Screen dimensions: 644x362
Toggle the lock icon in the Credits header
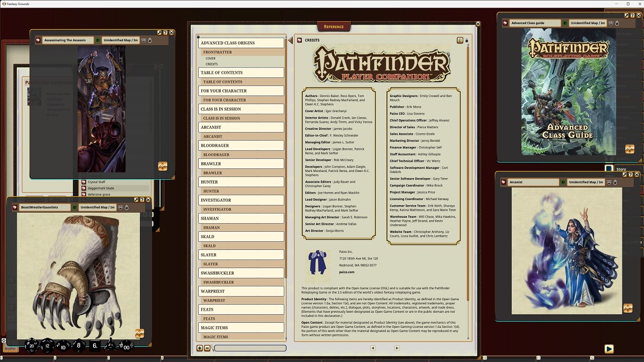[x=466, y=40]
